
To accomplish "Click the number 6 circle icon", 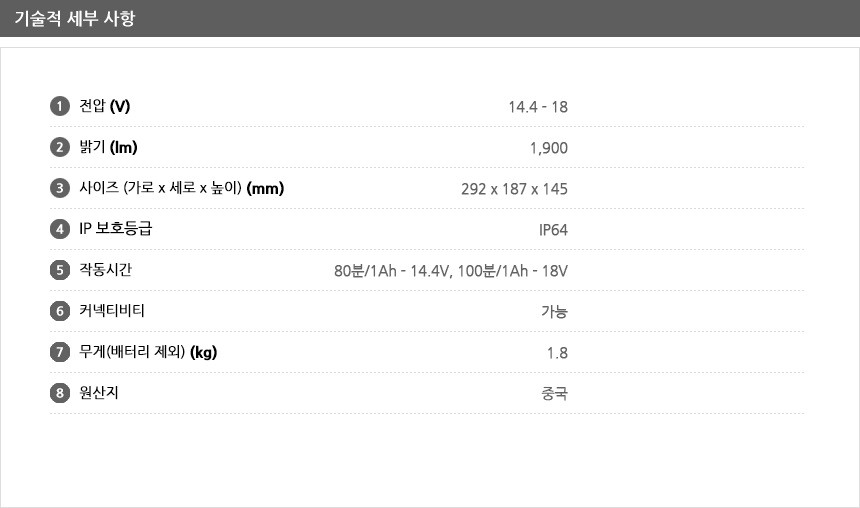I will pos(60,311).
